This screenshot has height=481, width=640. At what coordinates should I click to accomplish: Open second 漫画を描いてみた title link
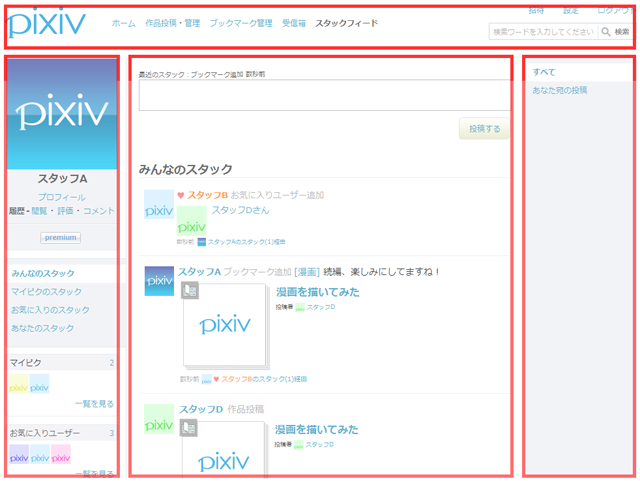pos(316,430)
